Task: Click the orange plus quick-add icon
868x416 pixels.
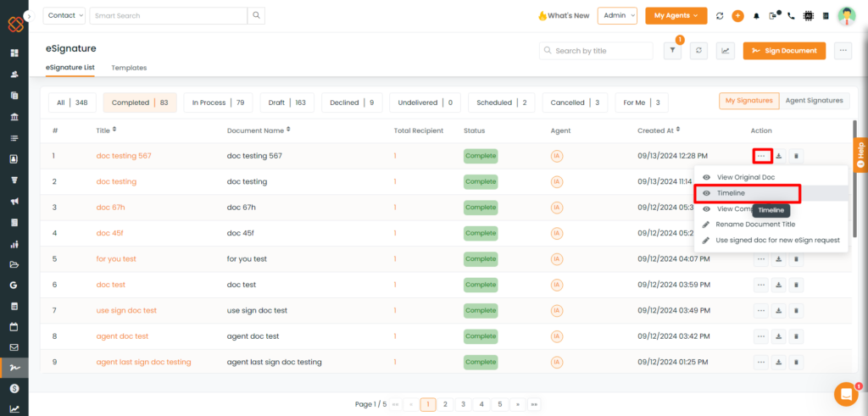Action: (x=738, y=16)
